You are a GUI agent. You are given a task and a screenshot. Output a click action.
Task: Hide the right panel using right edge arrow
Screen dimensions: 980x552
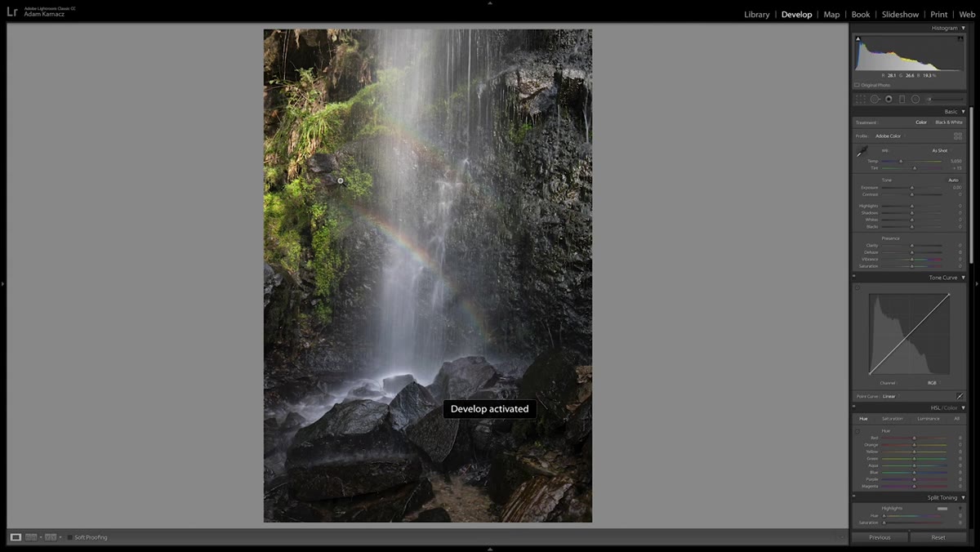977,283
